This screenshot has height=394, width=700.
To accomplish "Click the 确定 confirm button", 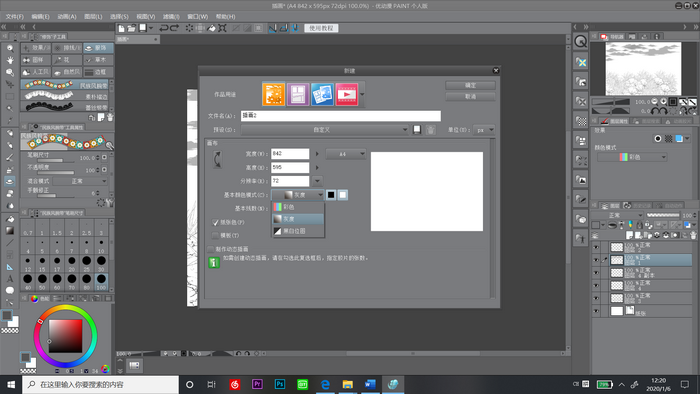I will click(x=470, y=85).
